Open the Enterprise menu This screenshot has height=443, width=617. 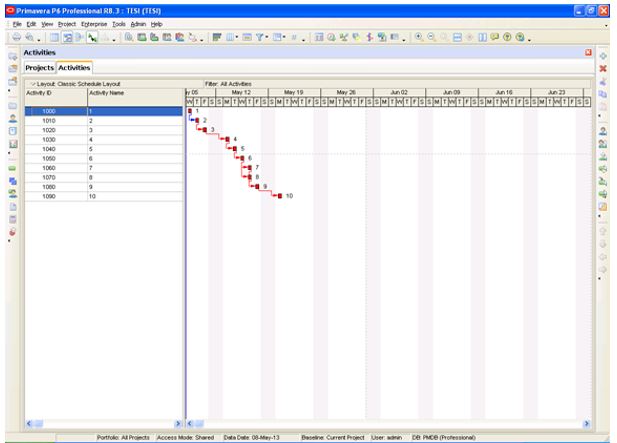93,23
